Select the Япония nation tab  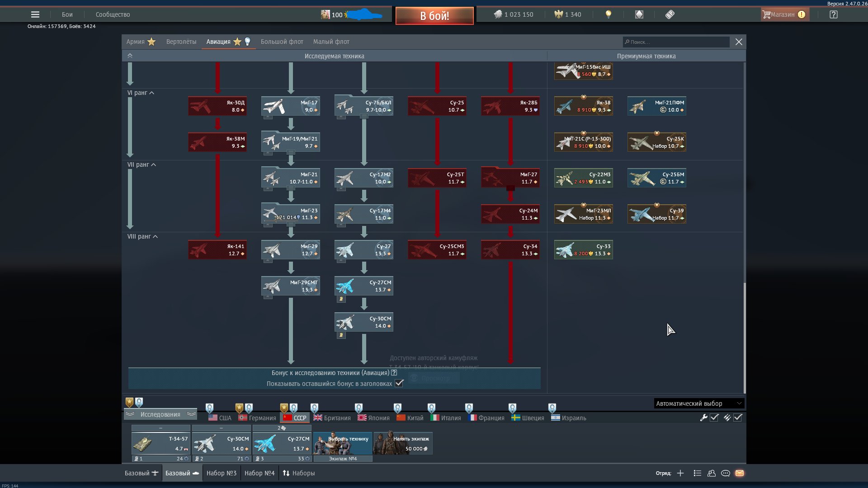373,418
